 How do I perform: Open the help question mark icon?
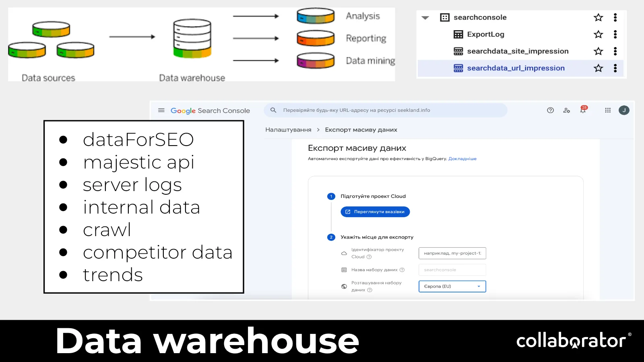[x=550, y=110]
